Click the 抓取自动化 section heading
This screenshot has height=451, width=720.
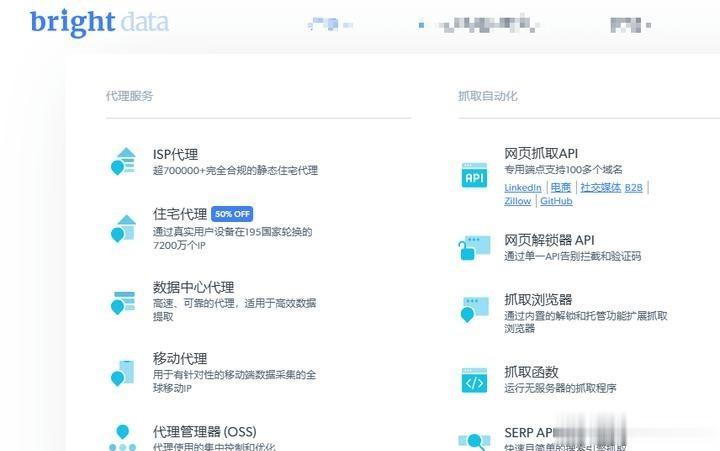point(488,96)
